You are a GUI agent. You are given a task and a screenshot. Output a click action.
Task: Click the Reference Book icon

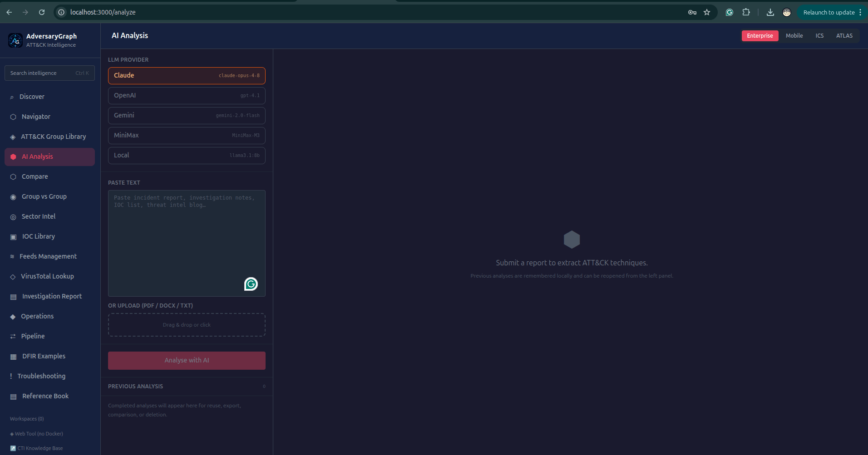click(x=13, y=396)
